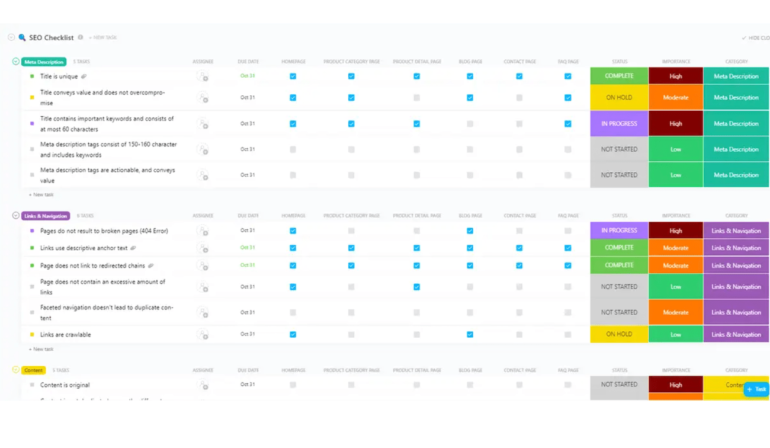Screen dimensions: 770x448
Task: Click the yellow status square for 'Links are crawlable'
Action: [x=32, y=335]
